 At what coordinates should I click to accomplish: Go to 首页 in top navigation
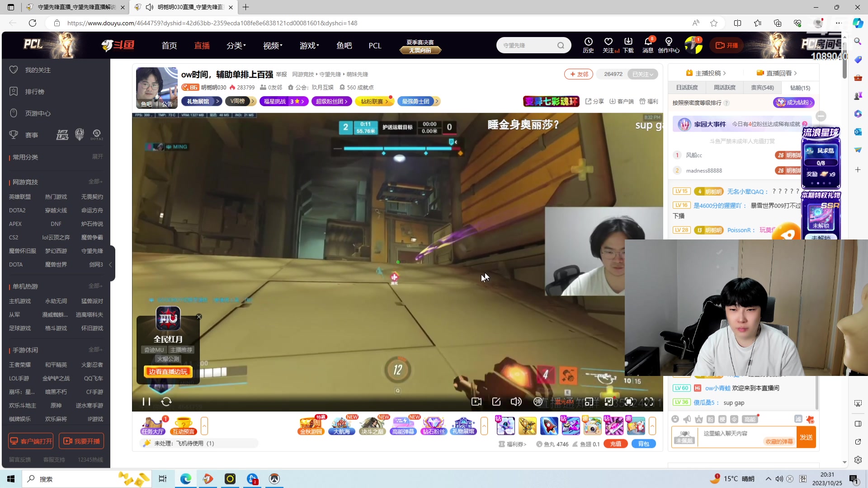169,46
